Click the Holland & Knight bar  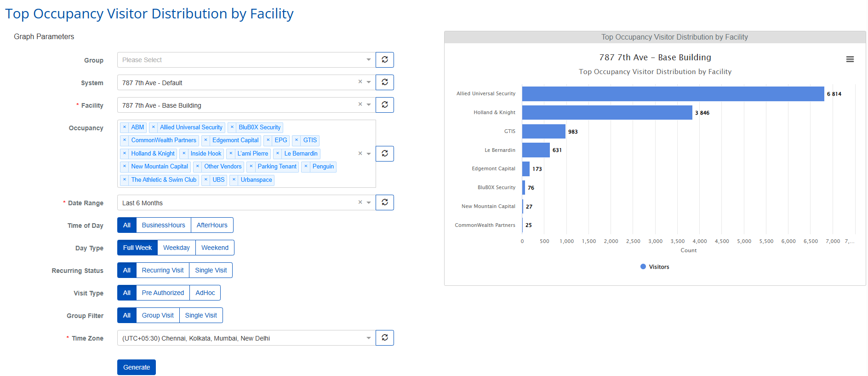click(x=607, y=113)
